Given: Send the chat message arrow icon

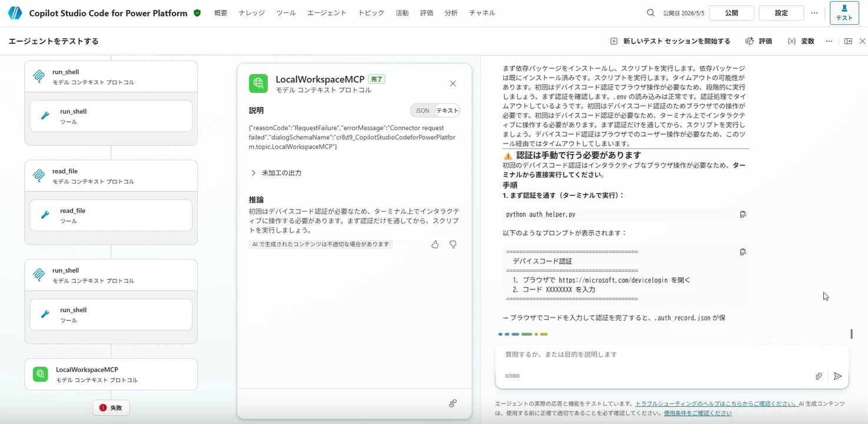Looking at the screenshot, I should (x=838, y=376).
